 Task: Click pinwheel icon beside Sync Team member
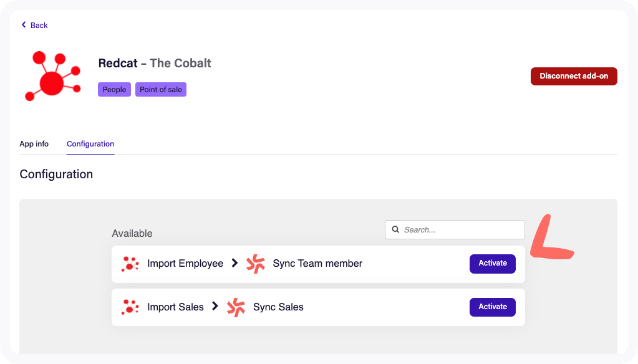tap(256, 264)
